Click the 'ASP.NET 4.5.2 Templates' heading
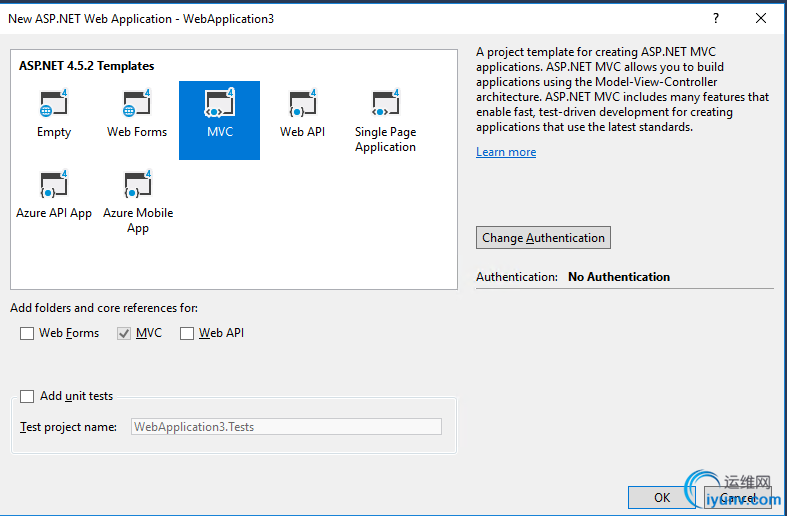The height and width of the screenshot is (516, 787). click(x=86, y=66)
